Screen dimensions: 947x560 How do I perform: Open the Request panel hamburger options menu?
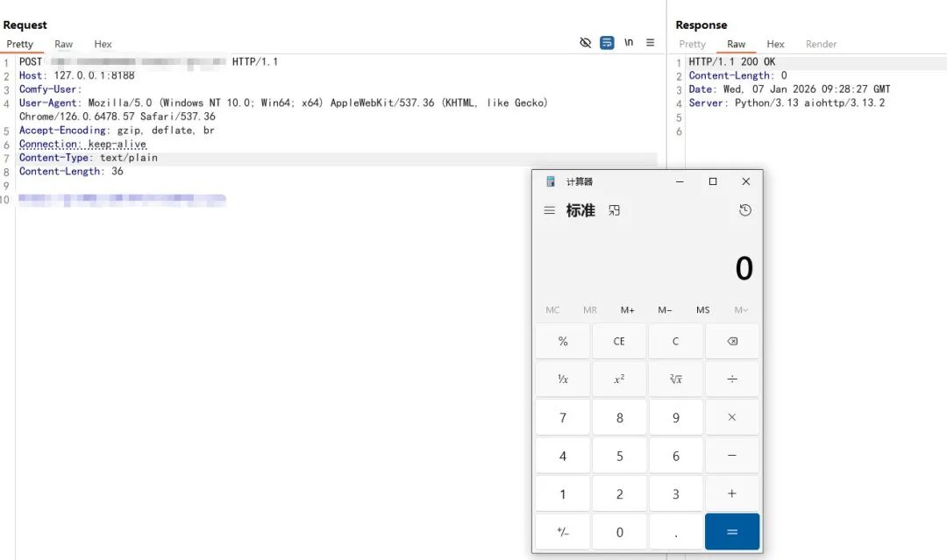pos(650,43)
